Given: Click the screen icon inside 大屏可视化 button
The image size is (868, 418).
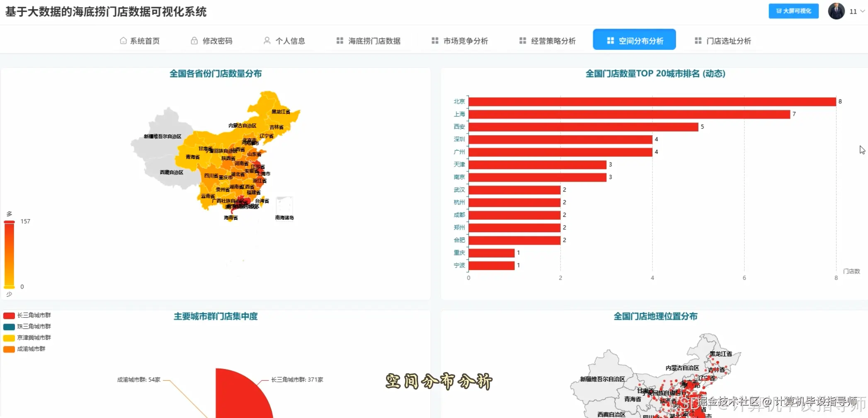Looking at the screenshot, I should 778,11.
